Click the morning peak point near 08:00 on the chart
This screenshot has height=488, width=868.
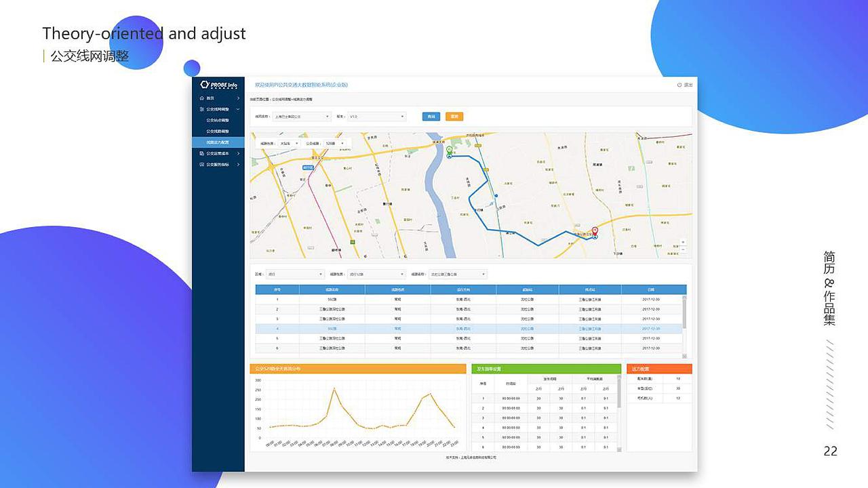click(x=334, y=389)
